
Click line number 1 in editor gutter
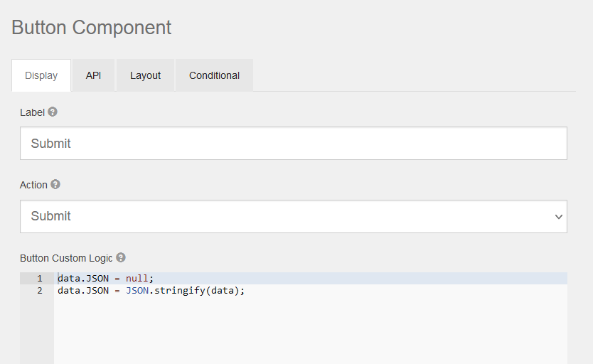pyautogui.click(x=39, y=278)
